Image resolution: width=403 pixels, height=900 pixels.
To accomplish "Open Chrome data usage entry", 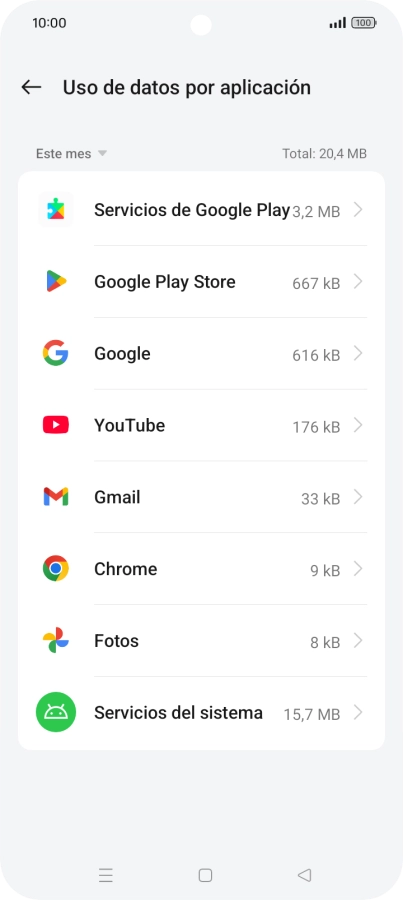I will 202,569.
